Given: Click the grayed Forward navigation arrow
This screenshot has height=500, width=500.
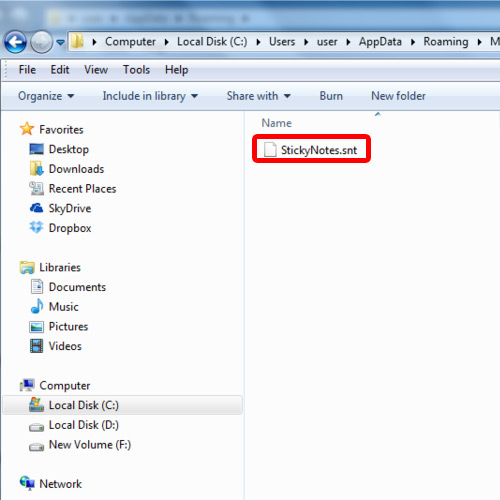Looking at the screenshot, I should [41, 42].
